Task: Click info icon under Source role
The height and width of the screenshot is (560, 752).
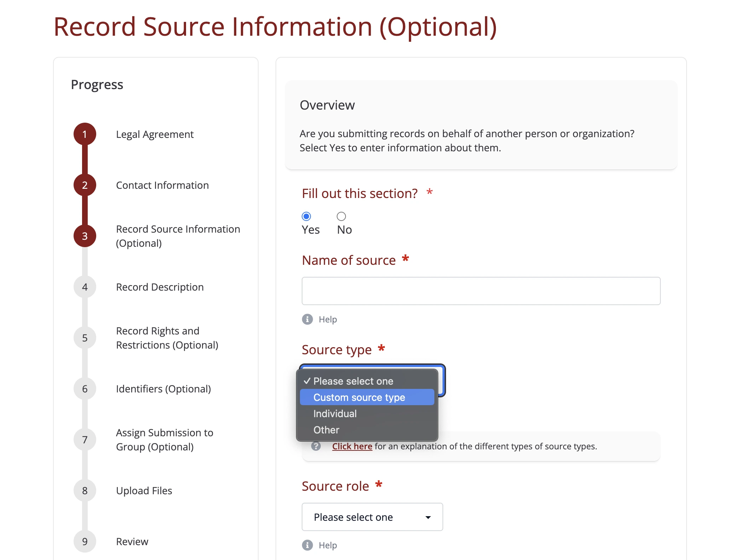Action: click(x=307, y=545)
